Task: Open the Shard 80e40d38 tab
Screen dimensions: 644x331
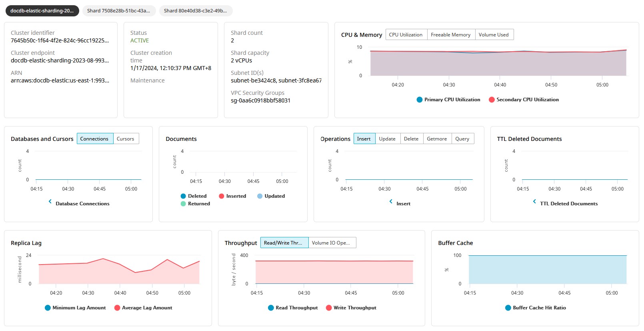Action: point(195,11)
